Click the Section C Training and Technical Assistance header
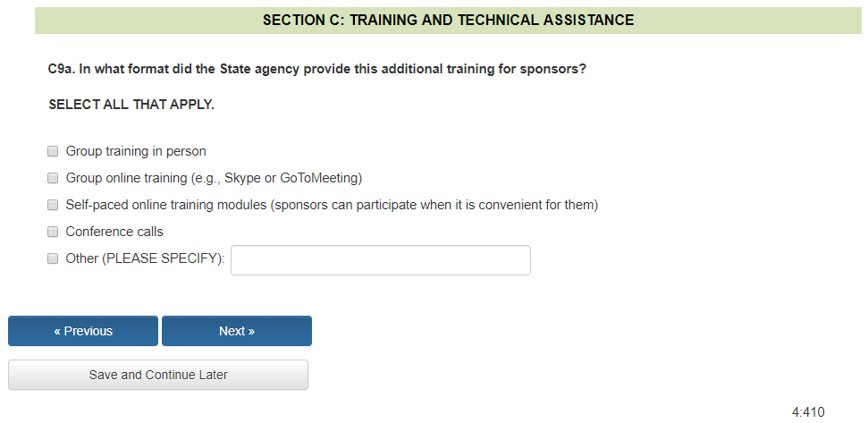 (x=448, y=20)
